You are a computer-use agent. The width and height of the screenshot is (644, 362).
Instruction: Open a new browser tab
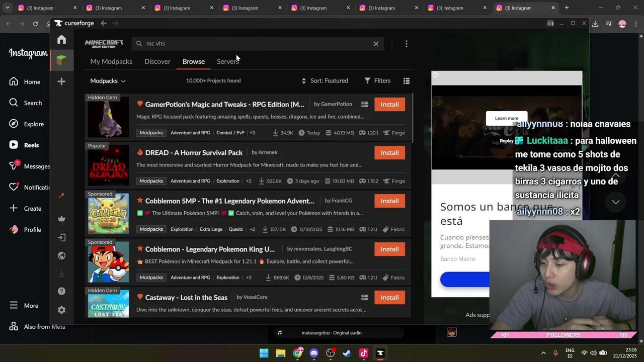coord(567,8)
